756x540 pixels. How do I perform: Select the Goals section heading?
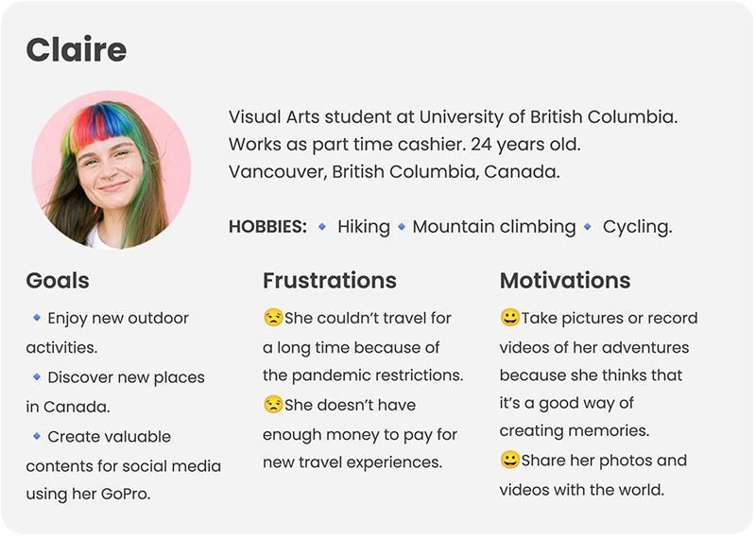[x=58, y=280]
